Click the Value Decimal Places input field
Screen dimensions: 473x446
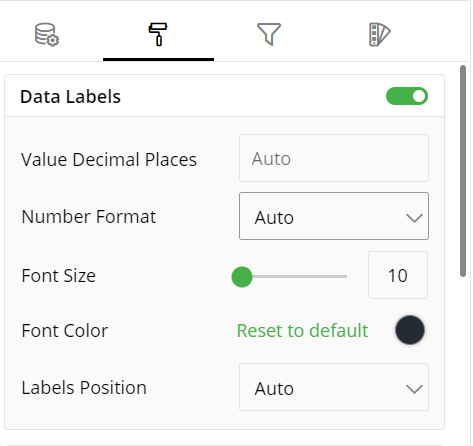[x=334, y=158]
